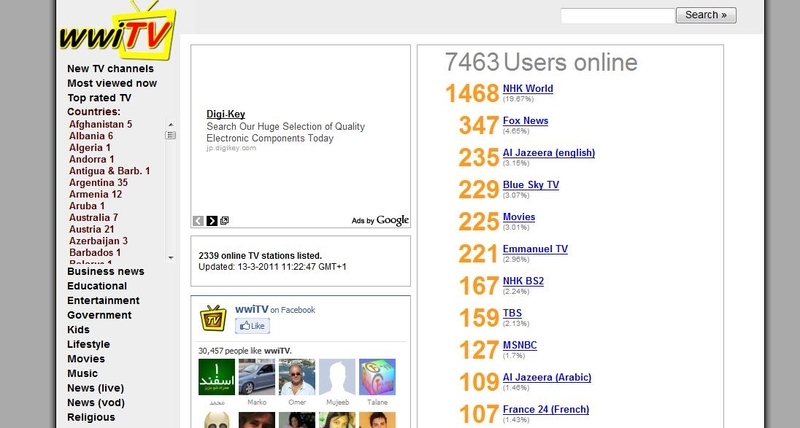
Task: Open Movies category in sidebar
Action: click(x=86, y=359)
